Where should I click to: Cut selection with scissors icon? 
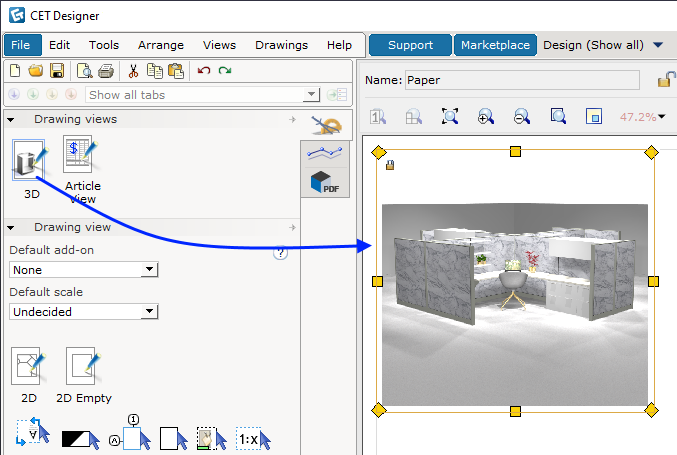point(133,71)
